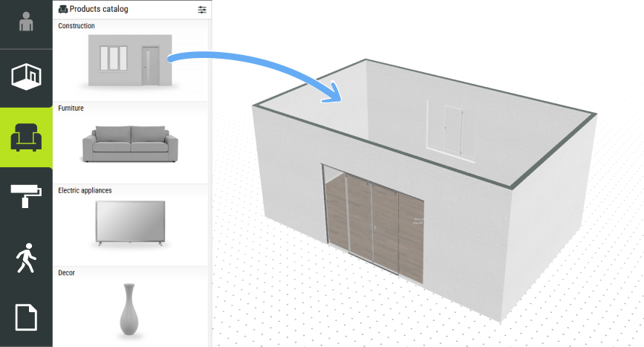
Task: Click the user profile icon in sidebar
Action: 26,23
